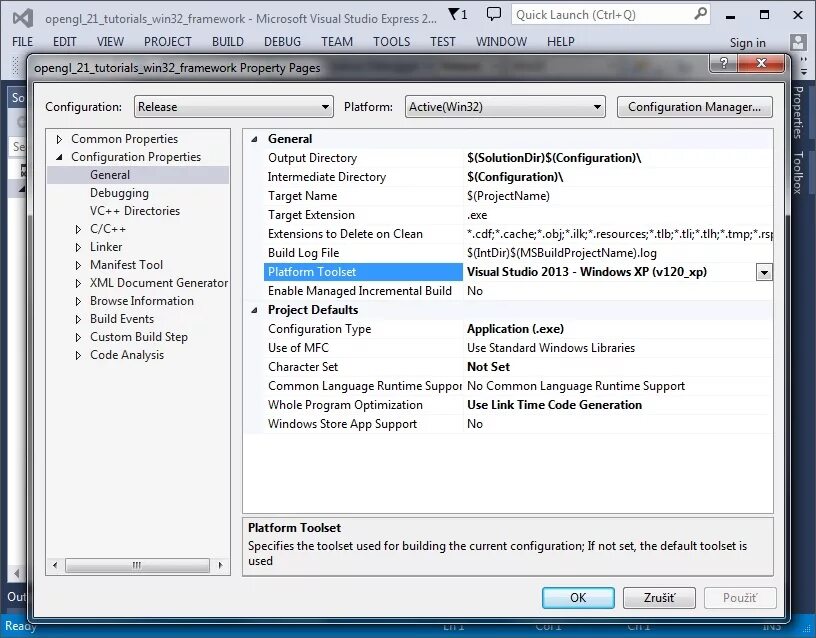The height and width of the screenshot is (638, 816).
Task: Select the Configuration Type property row
Action: pyautogui.click(x=518, y=329)
